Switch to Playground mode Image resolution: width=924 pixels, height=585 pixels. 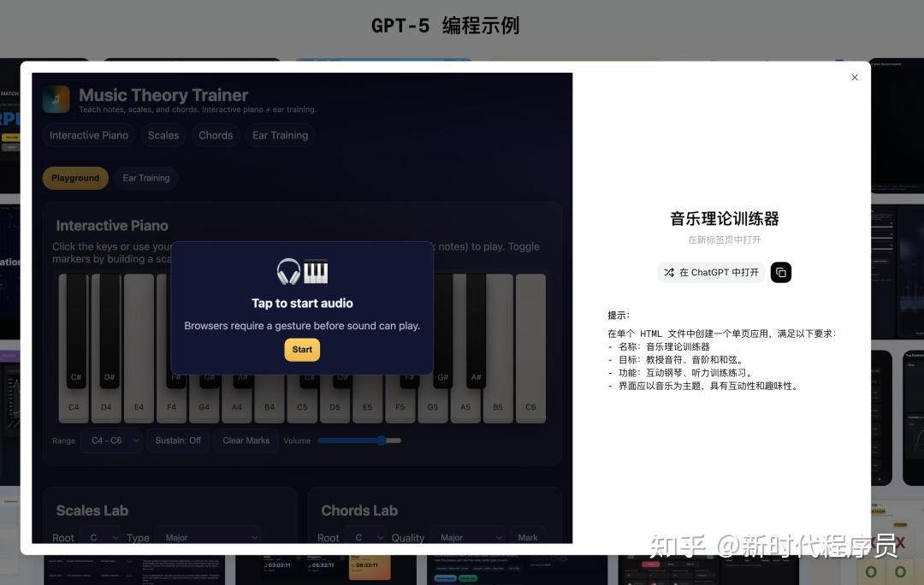[x=75, y=178]
